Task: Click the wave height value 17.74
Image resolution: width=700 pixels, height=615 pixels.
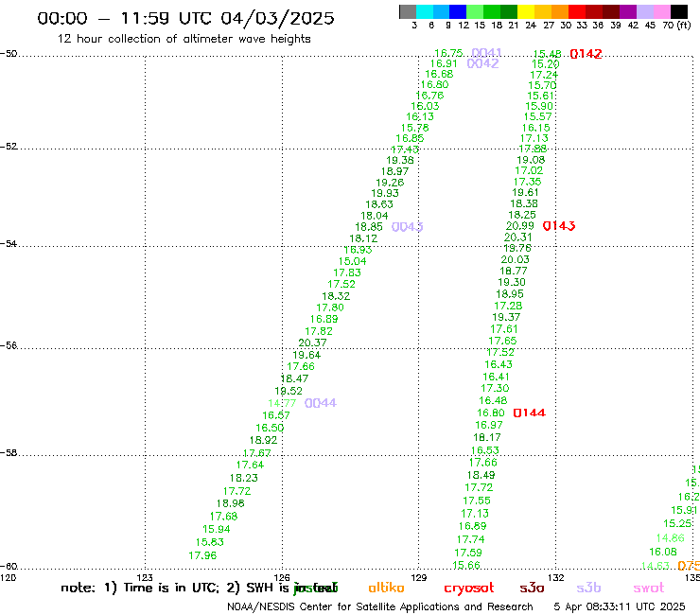Action: (470, 539)
